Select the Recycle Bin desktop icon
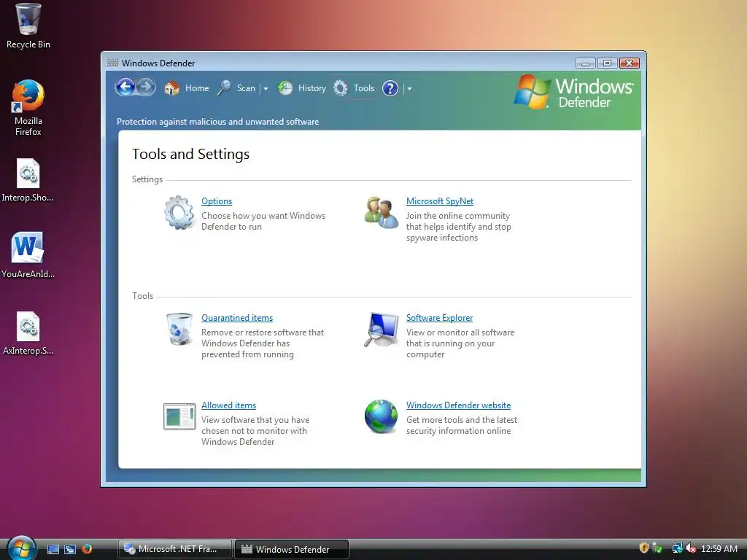 tap(28, 26)
